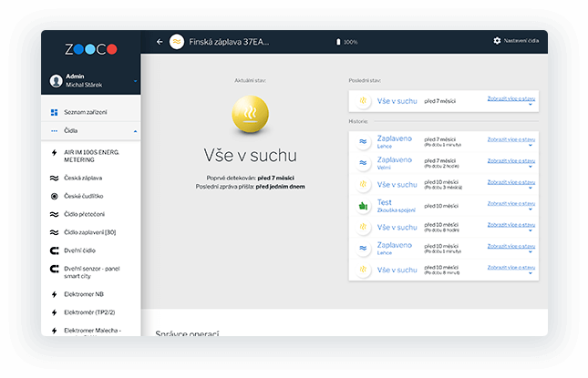Click the wave icon for Česká záplava
Viewport: 588px width, 378px height.
pos(55,178)
